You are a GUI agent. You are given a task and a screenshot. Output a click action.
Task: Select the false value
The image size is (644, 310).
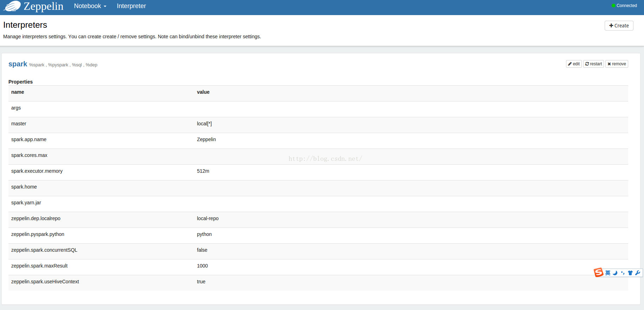pyautogui.click(x=202, y=250)
